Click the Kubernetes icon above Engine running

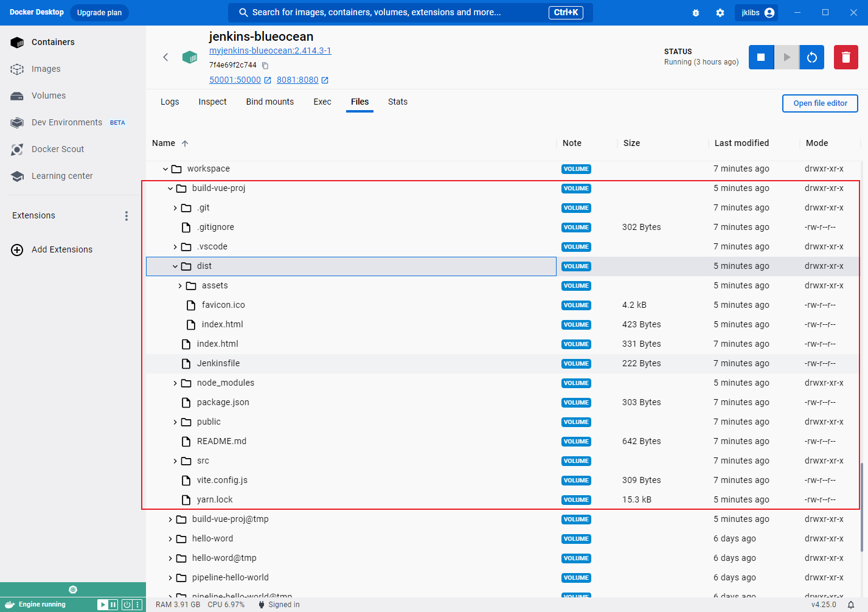(73, 589)
